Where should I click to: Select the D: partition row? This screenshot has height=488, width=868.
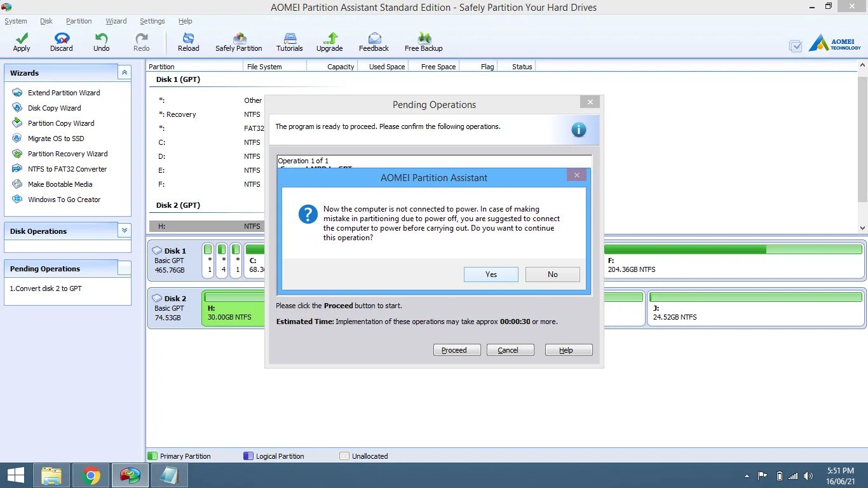(x=207, y=156)
